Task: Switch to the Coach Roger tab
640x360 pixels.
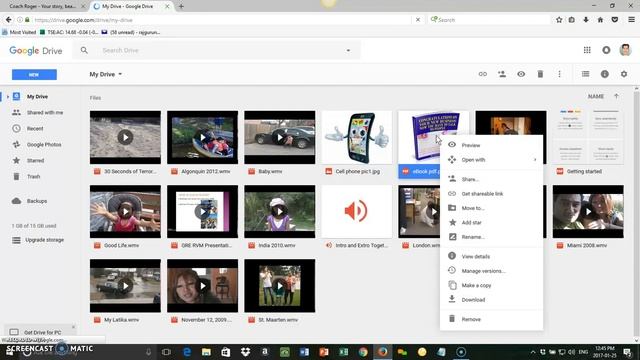Action: coord(44,6)
